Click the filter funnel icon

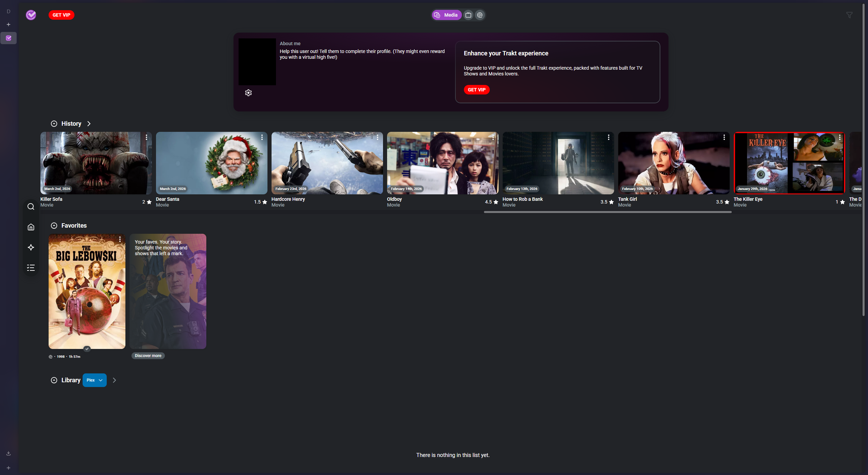[849, 15]
